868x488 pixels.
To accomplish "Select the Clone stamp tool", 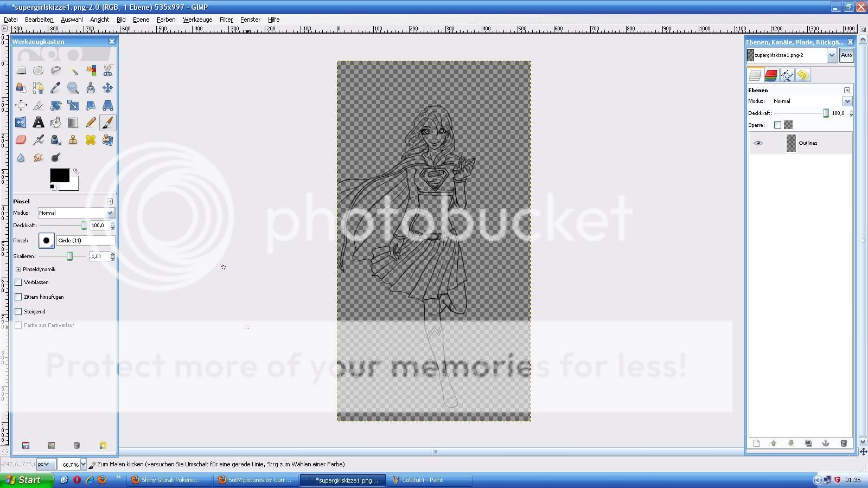I will 73,140.
